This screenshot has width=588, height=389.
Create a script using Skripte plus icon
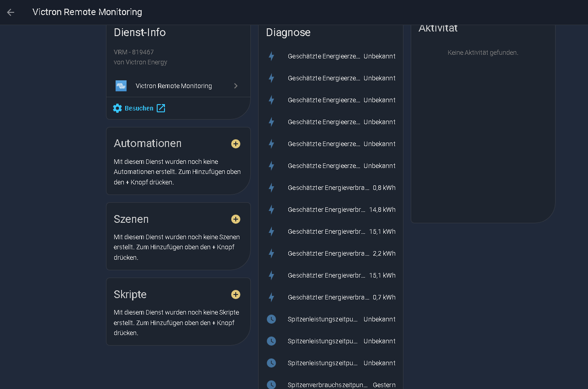click(236, 294)
